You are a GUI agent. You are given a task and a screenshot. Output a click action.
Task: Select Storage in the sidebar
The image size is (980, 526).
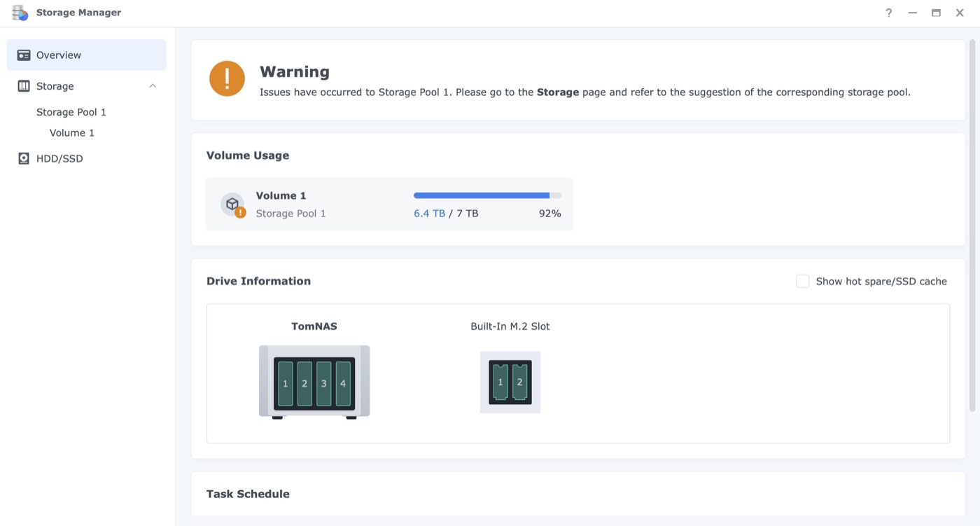pyautogui.click(x=55, y=86)
